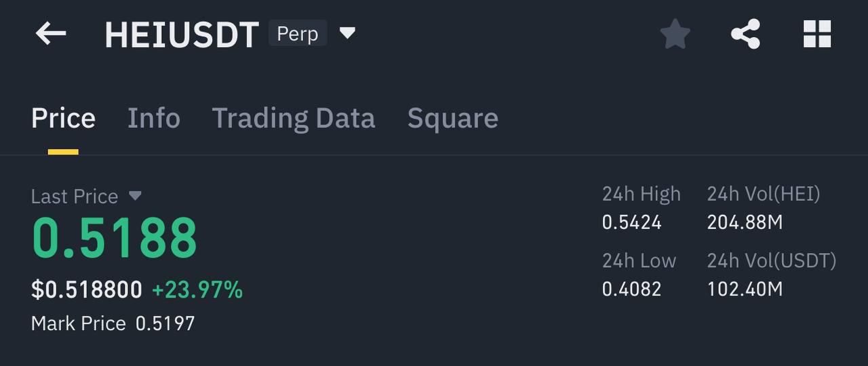The image size is (868, 366).
Task: Open the Trading Data tab
Action: (x=294, y=119)
